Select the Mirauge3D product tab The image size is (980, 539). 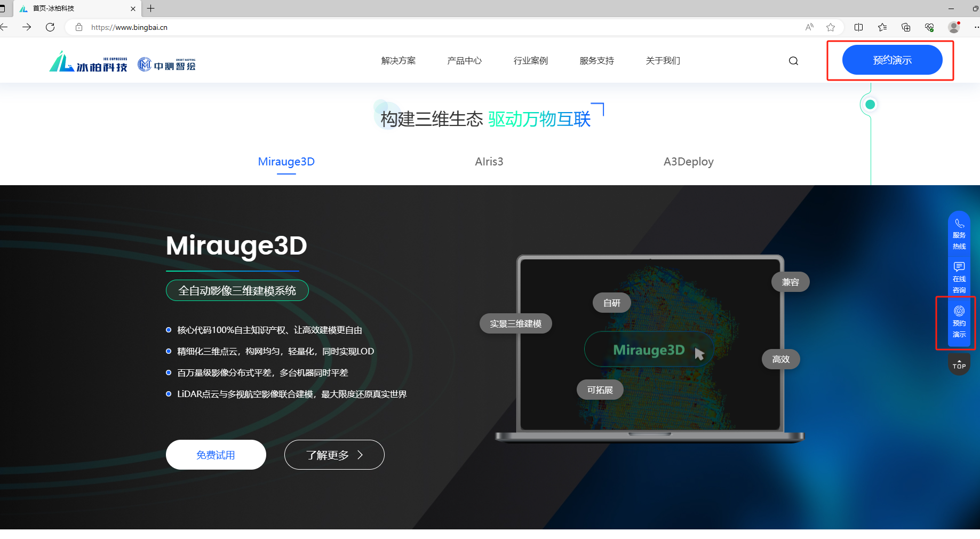(286, 162)
